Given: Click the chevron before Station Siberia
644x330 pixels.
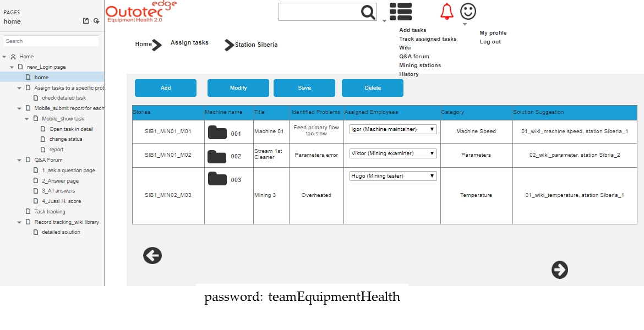Looking at the screenshot, I should point(229,45).
